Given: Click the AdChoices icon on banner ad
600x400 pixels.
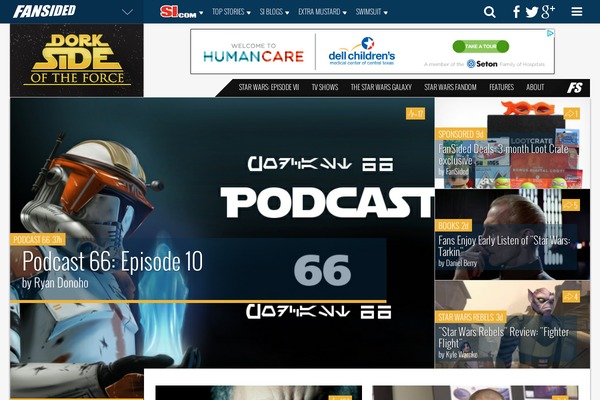Looking at the screenshot, I should [x=550, y=33].
